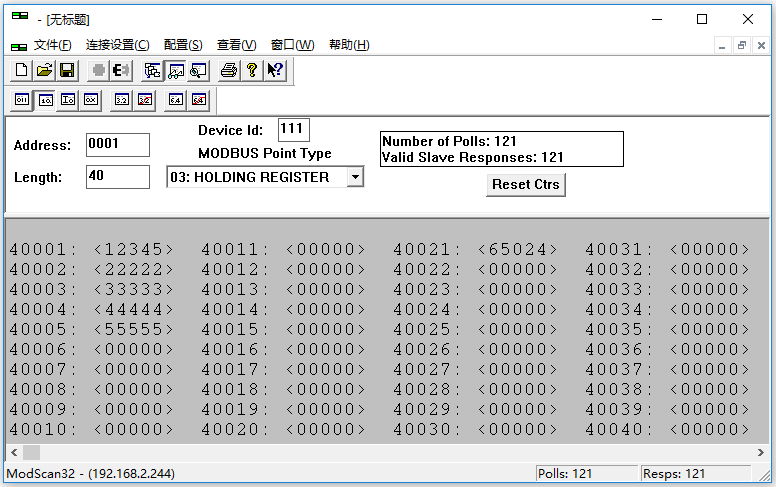This screenshot has height=487, width=776.
Task: Expand the MODBUS Point Type dropdown
Action: coord(354,177)
